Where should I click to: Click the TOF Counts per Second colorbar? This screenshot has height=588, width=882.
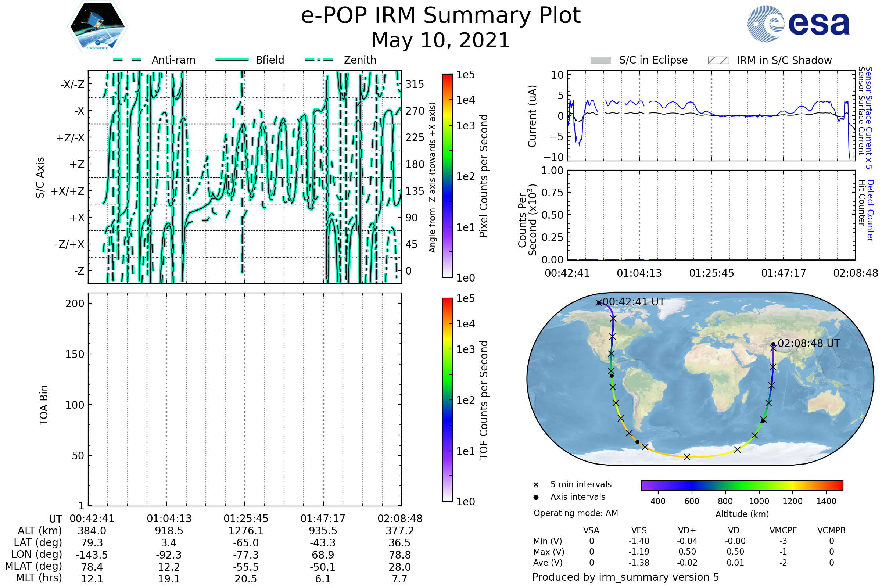(x=447, y=399)
